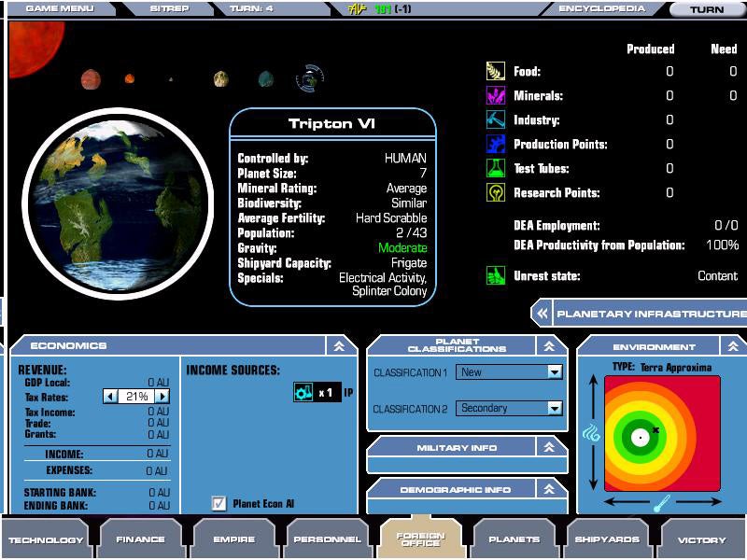Decrease tax rate with left arrow

coord(110,397)
